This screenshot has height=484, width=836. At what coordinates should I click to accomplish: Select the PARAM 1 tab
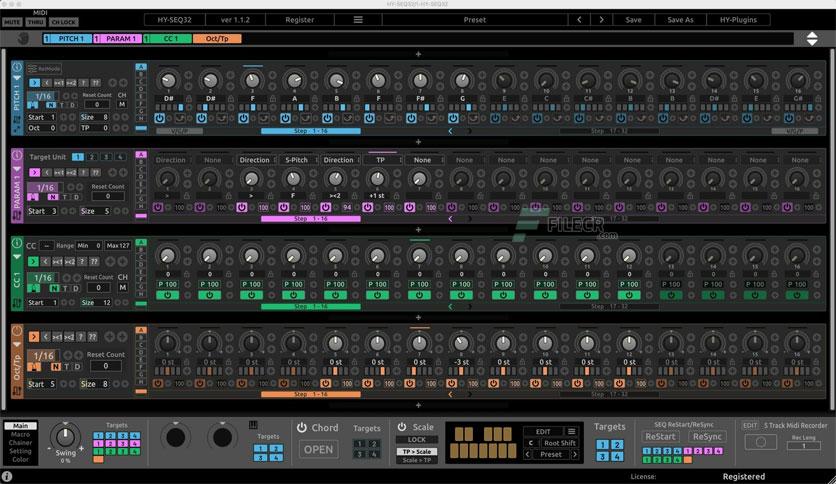click(117, 38)
